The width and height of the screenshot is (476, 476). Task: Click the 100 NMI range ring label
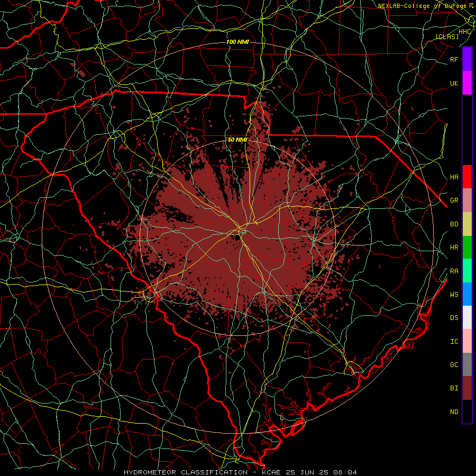[237, 42]
